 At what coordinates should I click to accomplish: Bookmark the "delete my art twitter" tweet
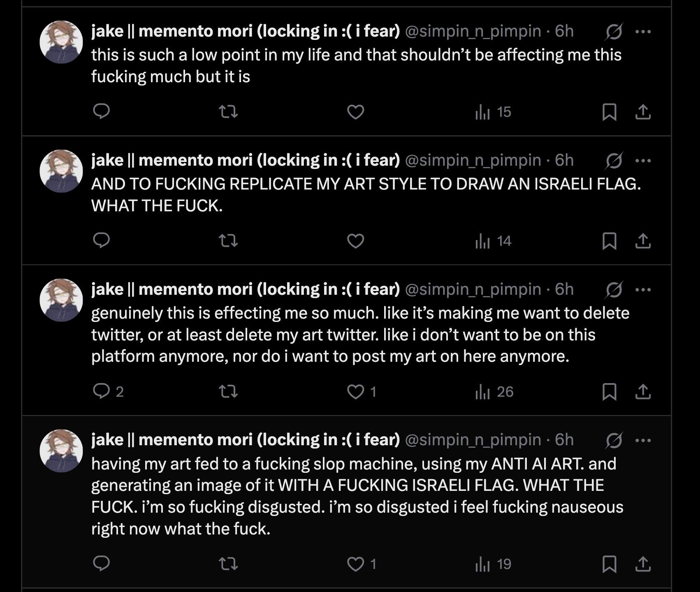click(x=609, y=391)
